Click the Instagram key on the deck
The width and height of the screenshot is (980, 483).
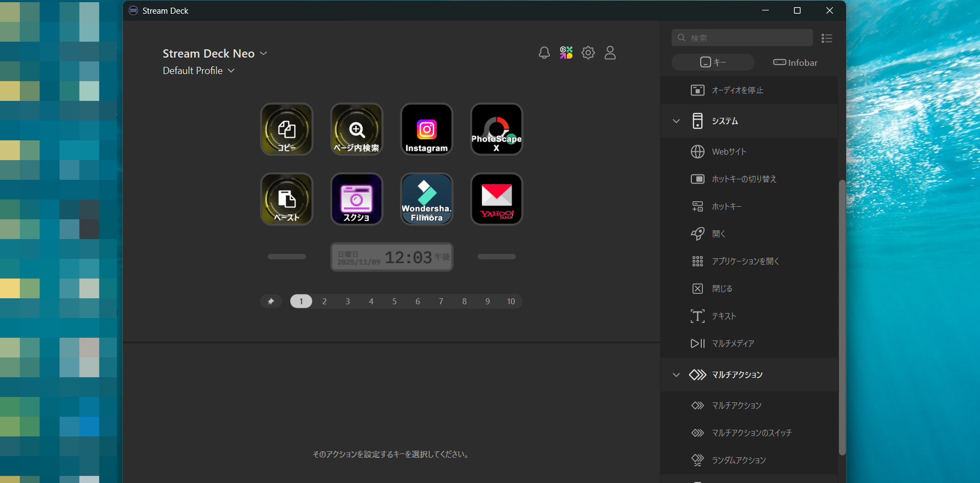(426, 129)
